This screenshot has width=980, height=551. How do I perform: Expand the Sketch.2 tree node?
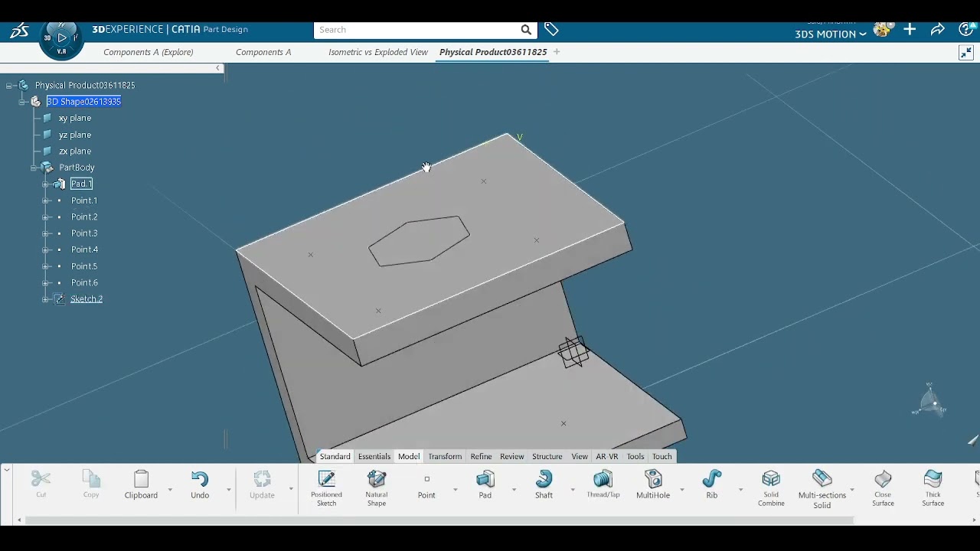pos(46,299)
